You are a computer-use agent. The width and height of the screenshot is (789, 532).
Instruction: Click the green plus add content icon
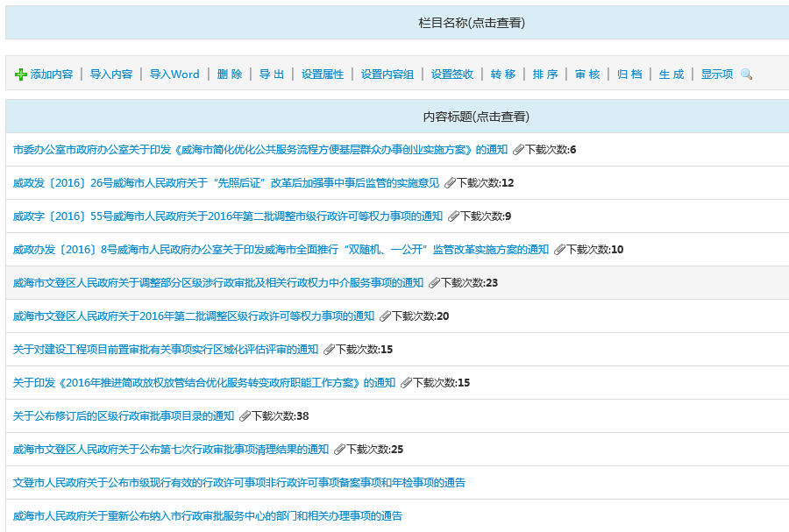(x=21, y=74)
